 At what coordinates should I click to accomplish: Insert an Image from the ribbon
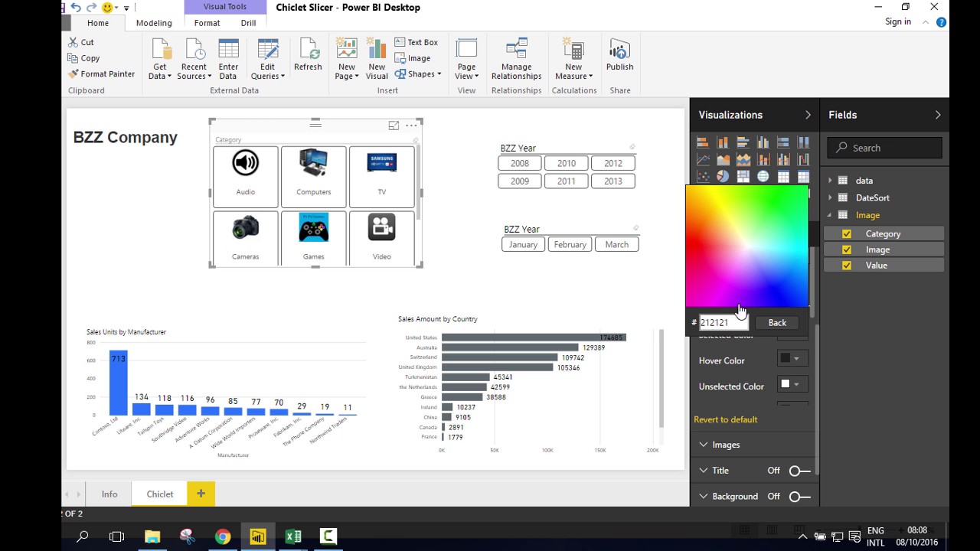click(413, 58)
